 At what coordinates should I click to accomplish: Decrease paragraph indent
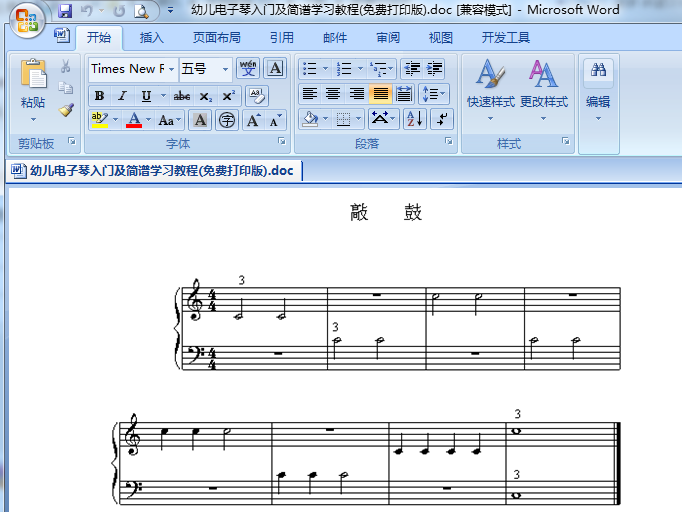pos(412,69)
